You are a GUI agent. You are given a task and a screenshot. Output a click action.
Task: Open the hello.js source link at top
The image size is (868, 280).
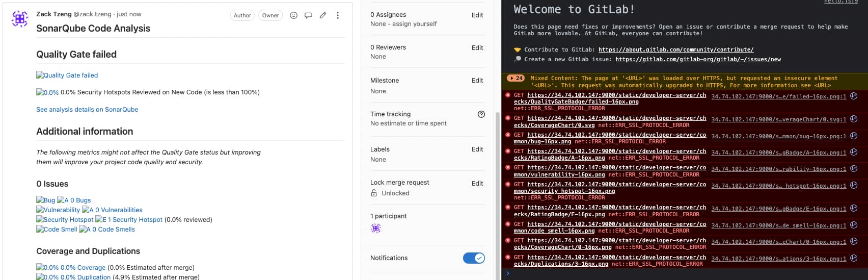tap(841, 2)
